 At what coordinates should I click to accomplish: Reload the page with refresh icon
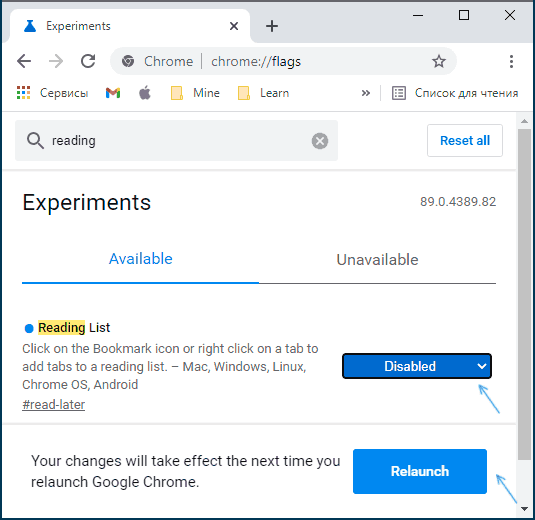point(88,61)
